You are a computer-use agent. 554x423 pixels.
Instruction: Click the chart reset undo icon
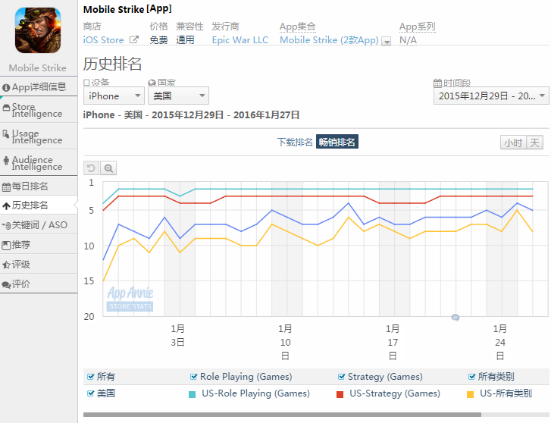[91, 168]
